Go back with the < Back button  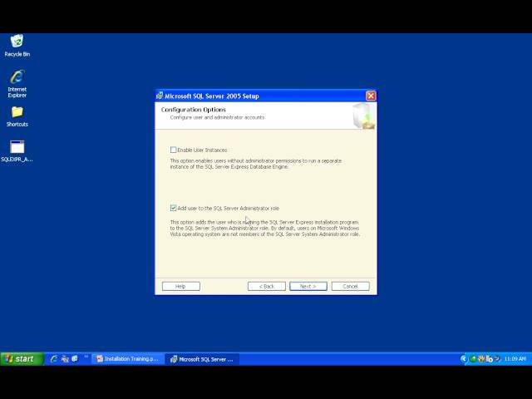(267, 286)
